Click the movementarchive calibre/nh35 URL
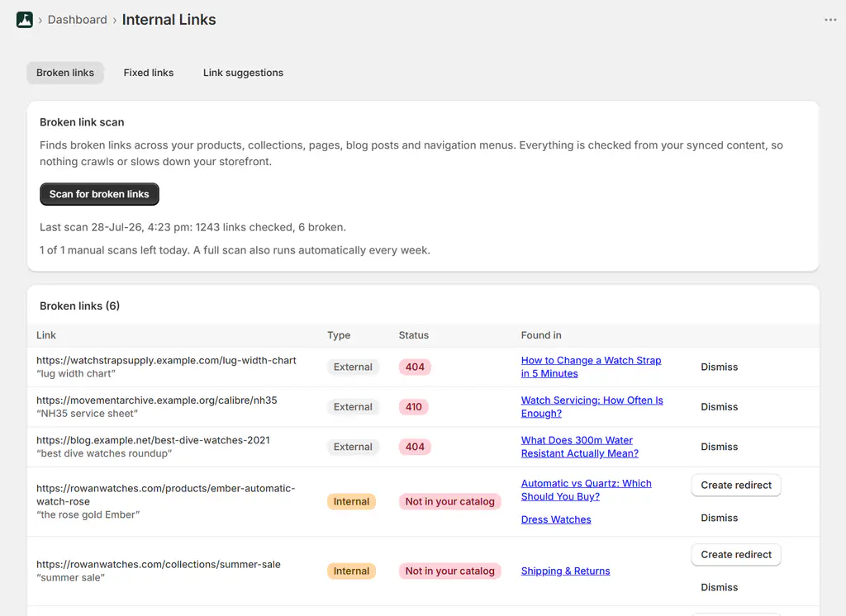The height and width of the screenshot is (616, 846). click(156, 400)
